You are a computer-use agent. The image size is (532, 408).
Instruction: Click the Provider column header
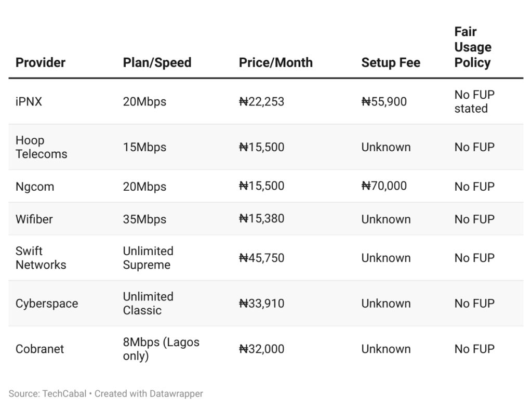41,63
